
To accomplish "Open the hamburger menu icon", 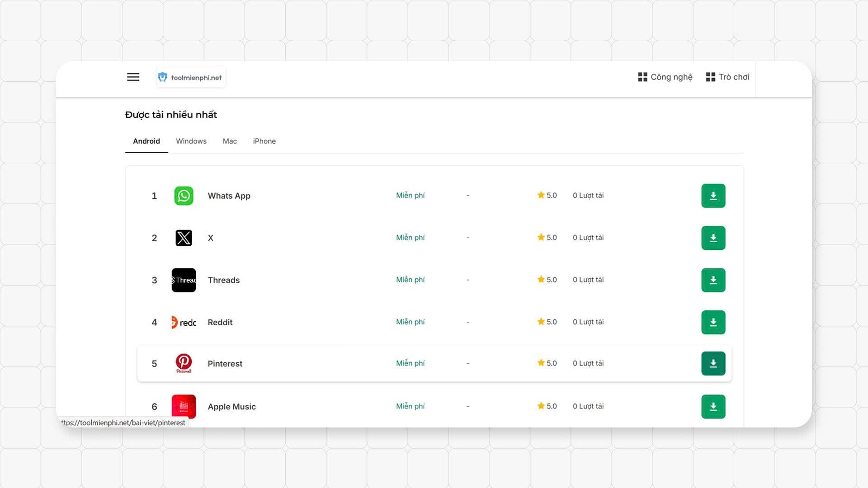I will [133, 77].
